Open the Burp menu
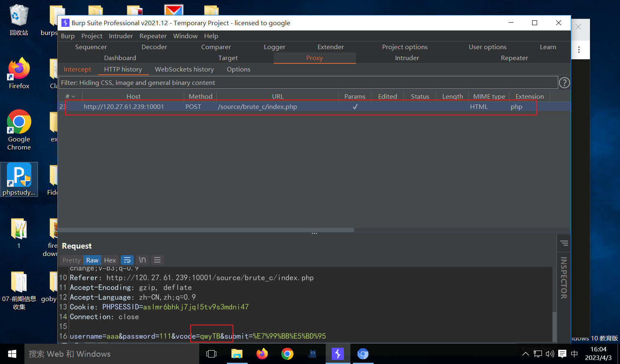The image size is (620, 364). coord(68,36)
